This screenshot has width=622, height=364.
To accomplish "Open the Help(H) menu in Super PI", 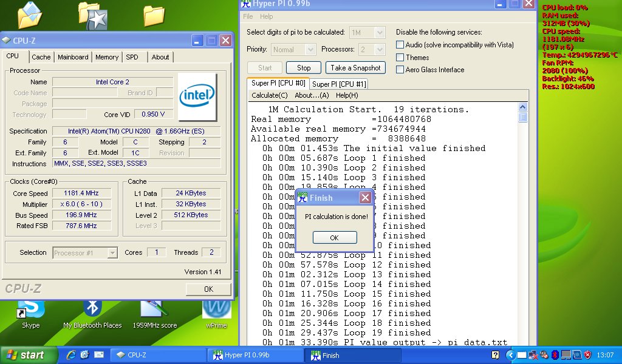I will click(347, 95).
